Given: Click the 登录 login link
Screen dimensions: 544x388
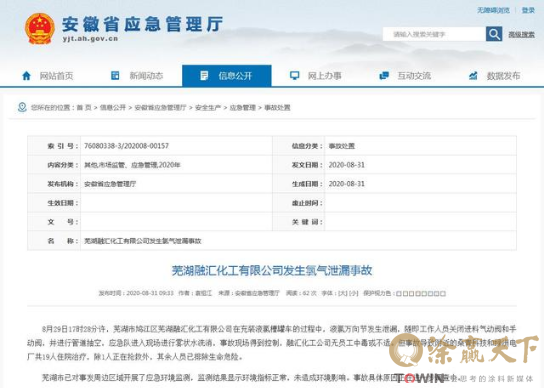Looking at the screenshot, I should [x=528, y=10].
